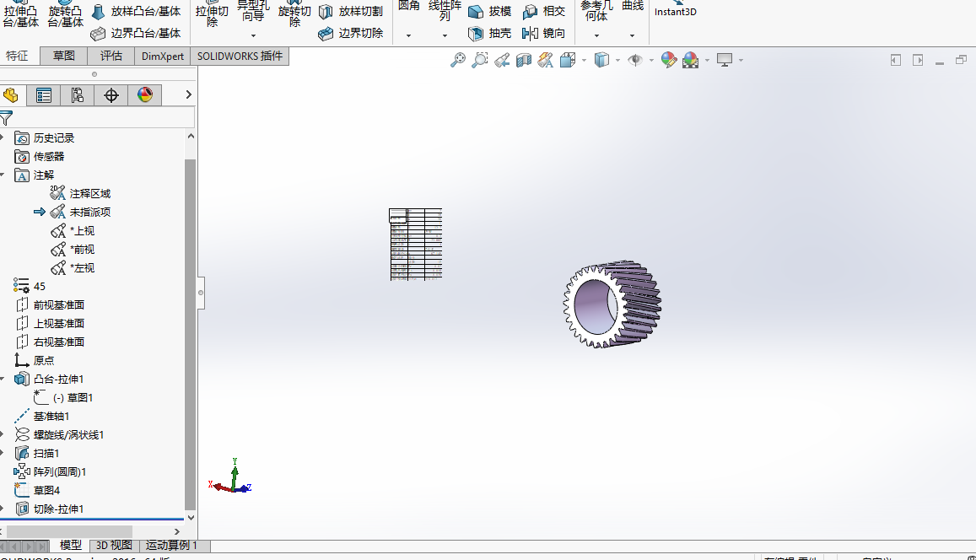Open the Curves (曲线) dropdown arrow
Viewport: 976px width, 560px height.
click(632, 35)
